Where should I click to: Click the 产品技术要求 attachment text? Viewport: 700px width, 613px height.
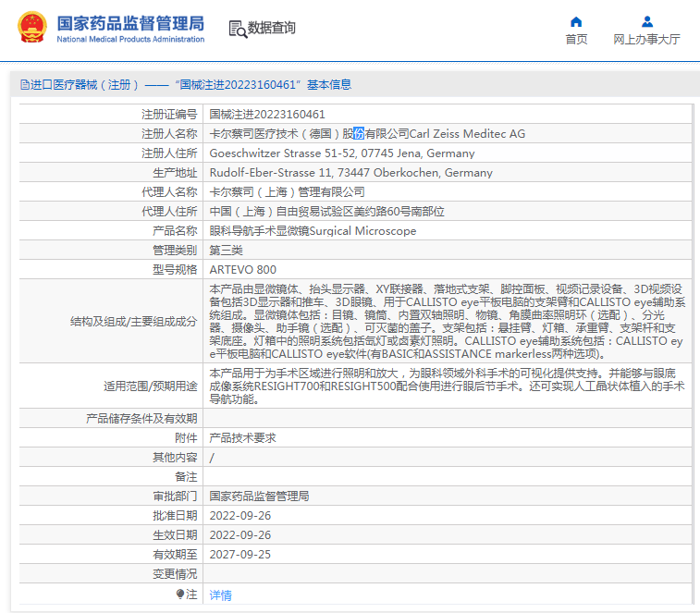point(242,438)
